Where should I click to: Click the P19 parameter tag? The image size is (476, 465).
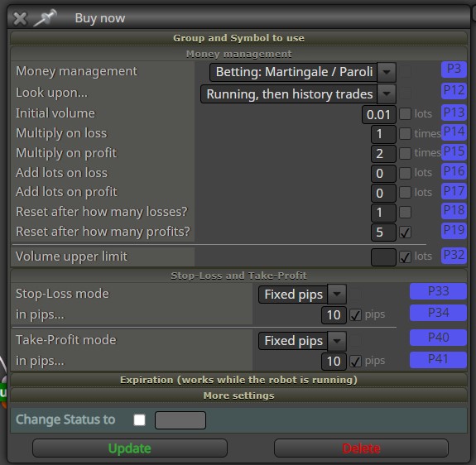(x=454, y=231)
